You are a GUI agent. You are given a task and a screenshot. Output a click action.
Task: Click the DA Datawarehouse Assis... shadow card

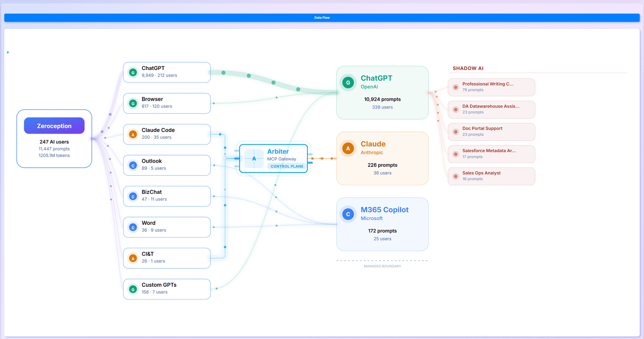click(x=491, y=110)
